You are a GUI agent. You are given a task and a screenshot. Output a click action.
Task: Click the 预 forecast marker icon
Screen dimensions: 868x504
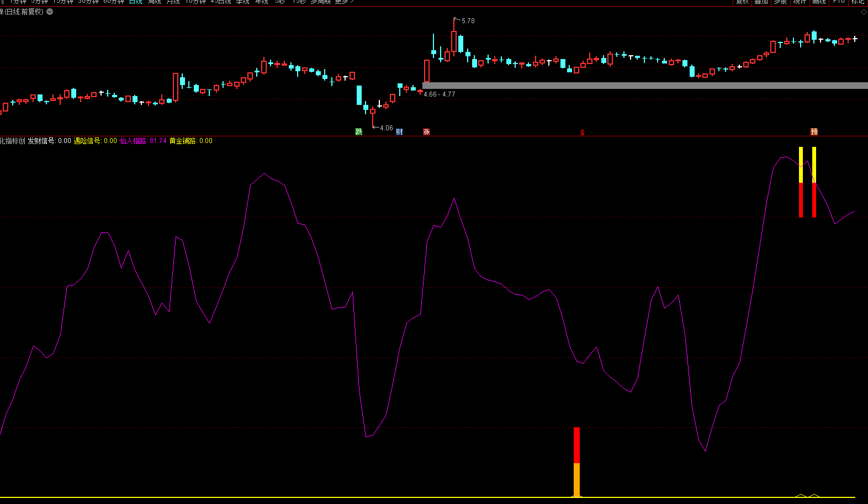click(x=814, y=131)
